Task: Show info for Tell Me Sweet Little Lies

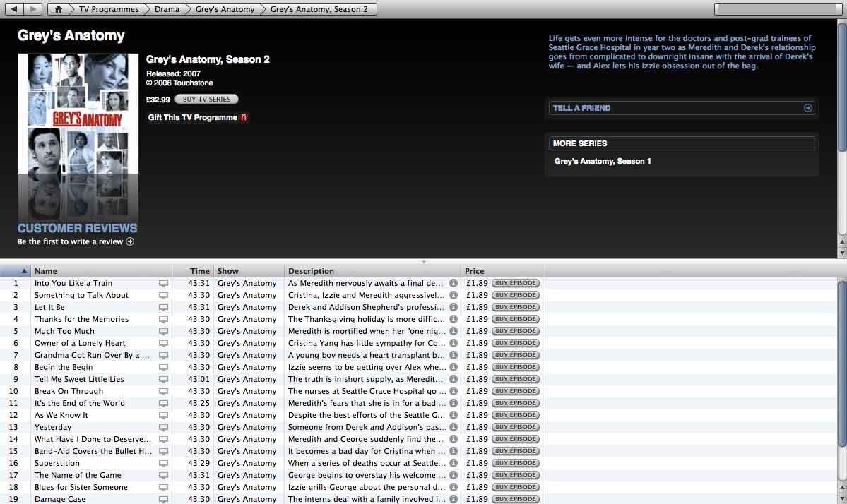Action: pos(454,379)
